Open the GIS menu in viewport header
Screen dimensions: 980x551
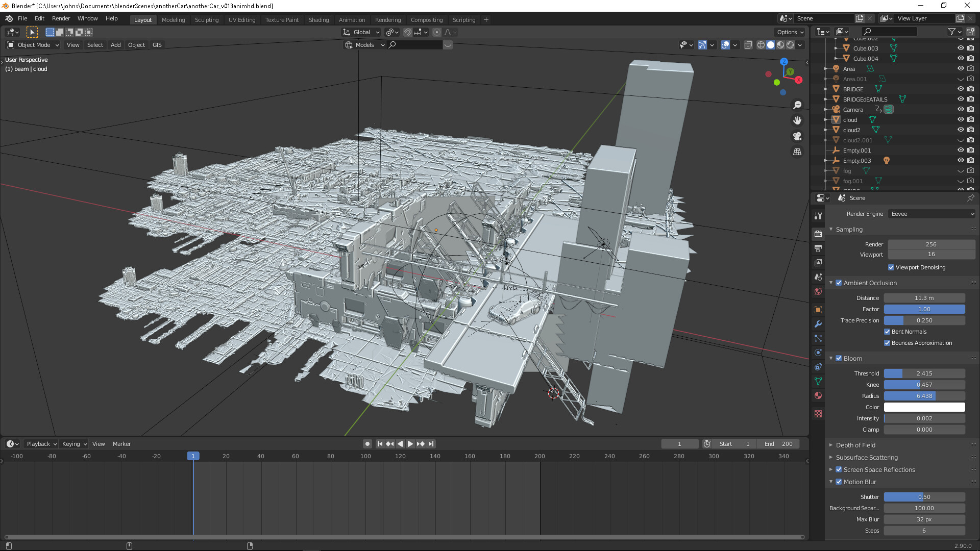(x=157, y=45)
